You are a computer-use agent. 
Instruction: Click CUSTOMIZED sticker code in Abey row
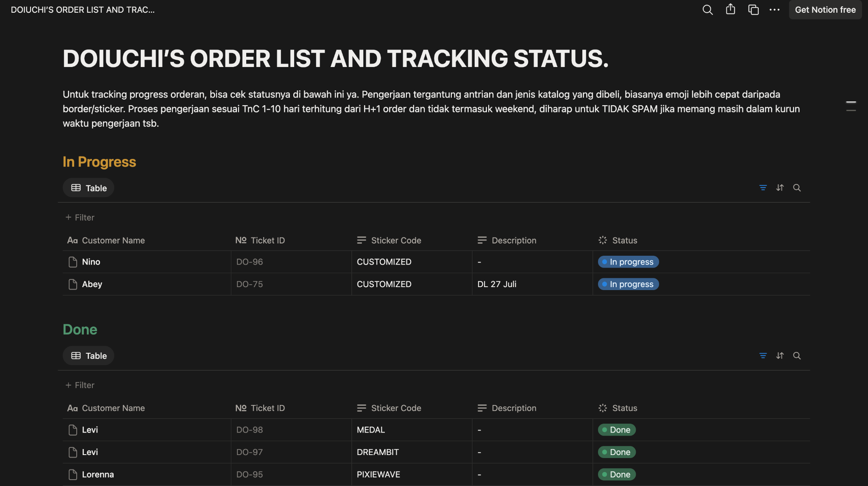tap(412, 284)
